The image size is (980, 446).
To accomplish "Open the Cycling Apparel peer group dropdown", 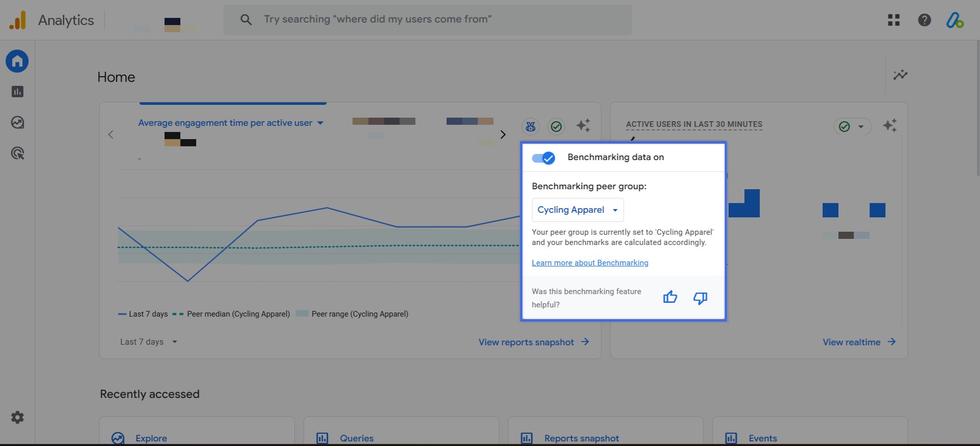I will coord(578,210).
